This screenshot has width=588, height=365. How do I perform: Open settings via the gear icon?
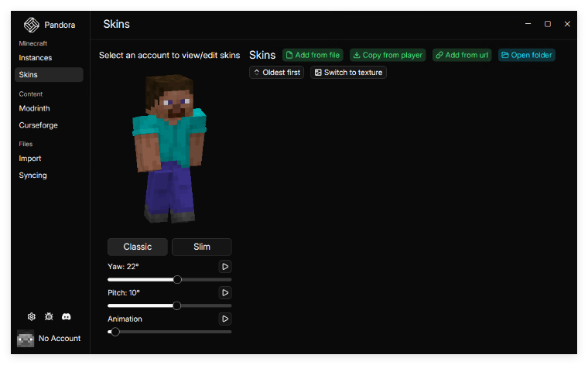32,316
